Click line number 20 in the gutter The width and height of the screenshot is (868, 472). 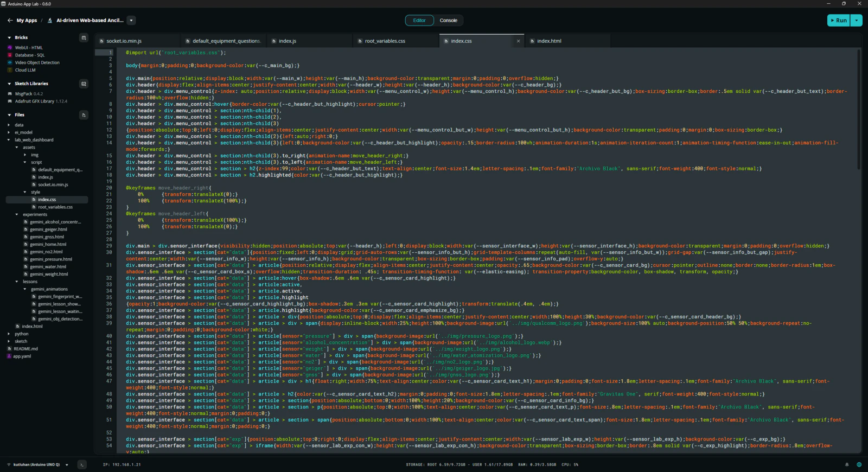tap(109, 188)
